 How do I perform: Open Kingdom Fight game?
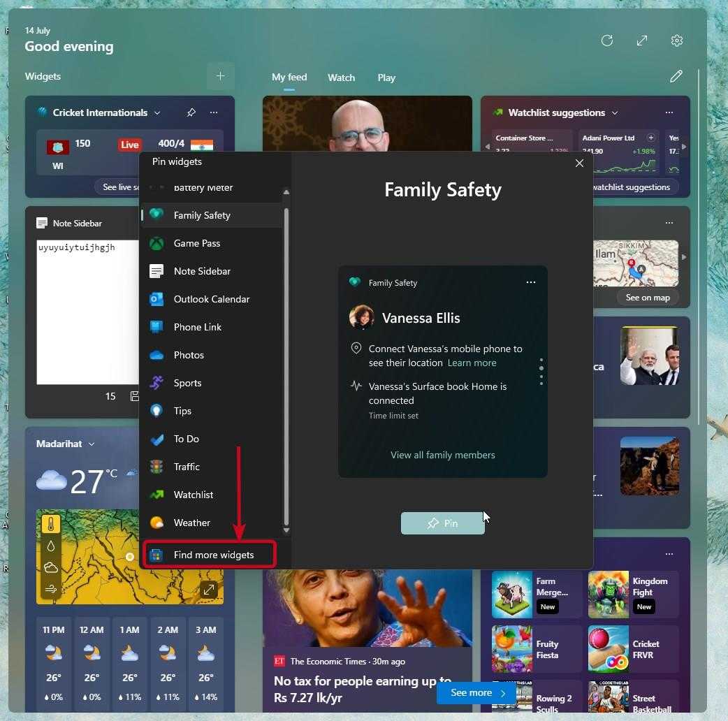pyautogui.click(x=632, y=595)
